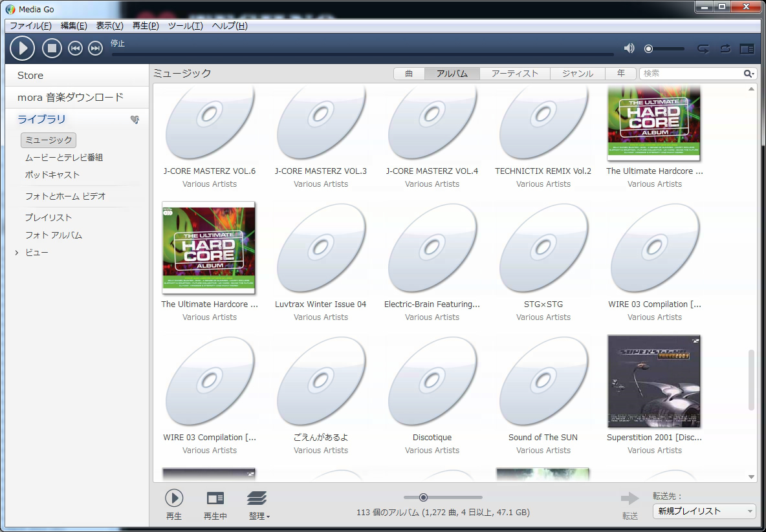The width and height of the screenshot is (766, 532).
Task: Click the vertical scrollbar thumb of the album list
Action: pyautogui.click(x=751, y=381)
